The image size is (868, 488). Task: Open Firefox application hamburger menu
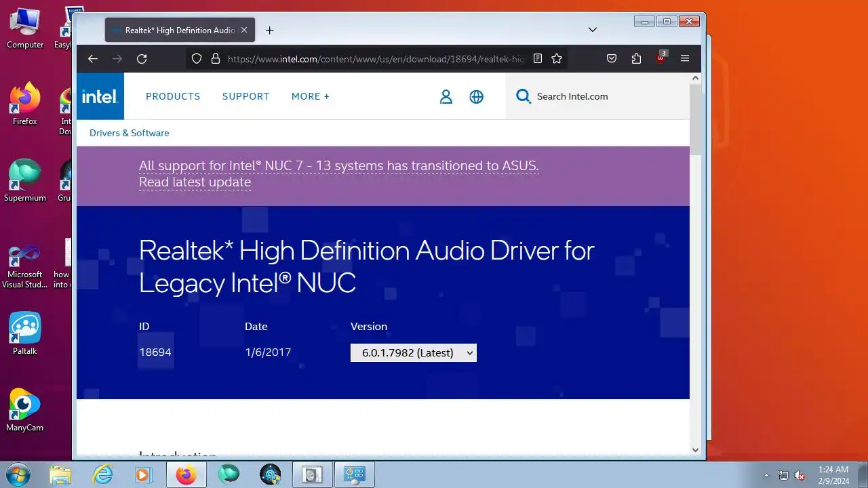(x=685, y=59)
